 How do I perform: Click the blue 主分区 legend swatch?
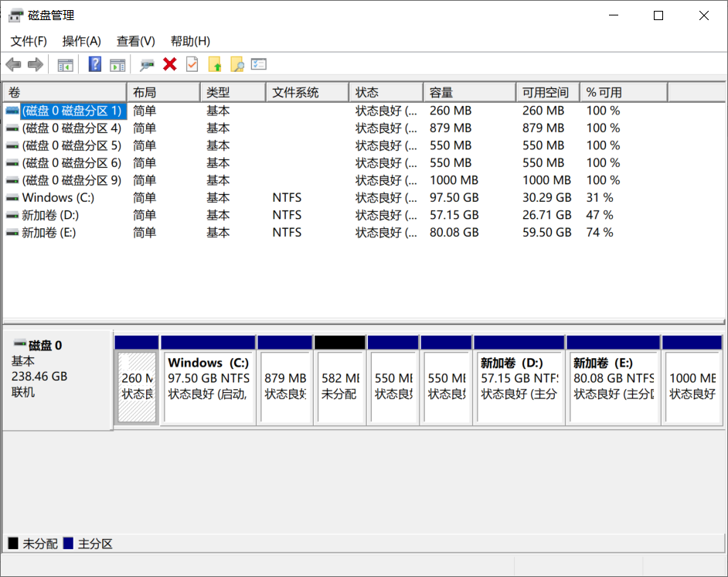pyautogui.click(x=68, y=543)
